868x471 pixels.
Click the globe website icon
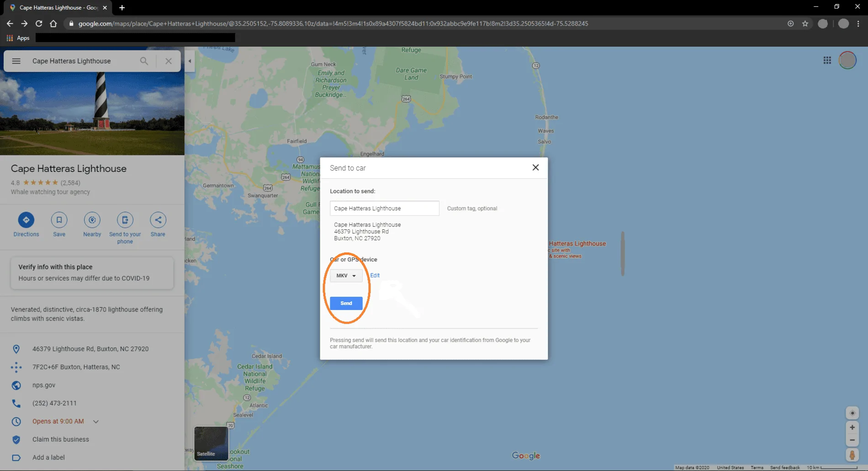[x=16, y=385]
